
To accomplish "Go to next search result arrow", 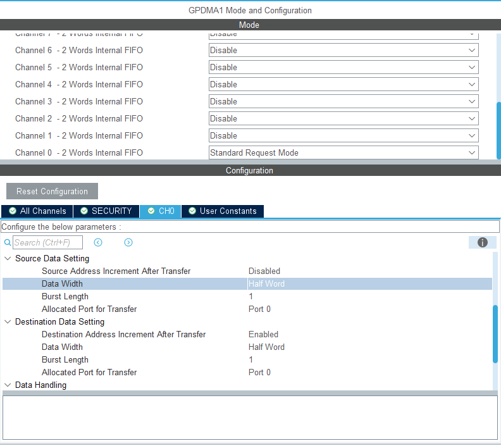I will pyautogui.click(x=128, y=242).
